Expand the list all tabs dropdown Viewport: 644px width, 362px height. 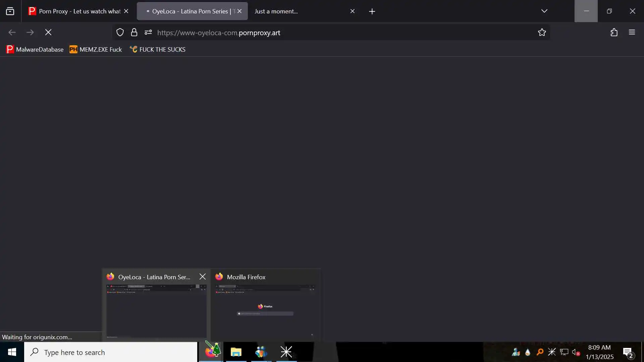[544, 11]
